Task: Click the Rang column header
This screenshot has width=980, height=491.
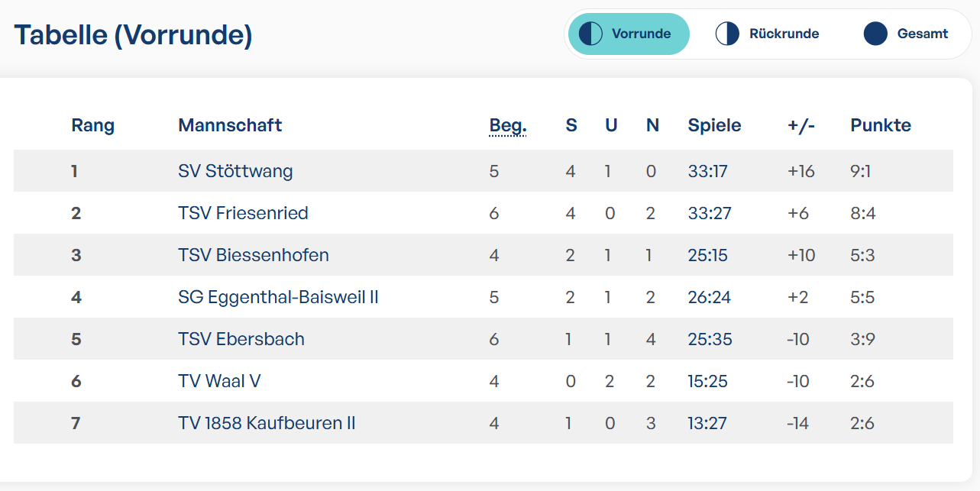Action: click(92, 125)
